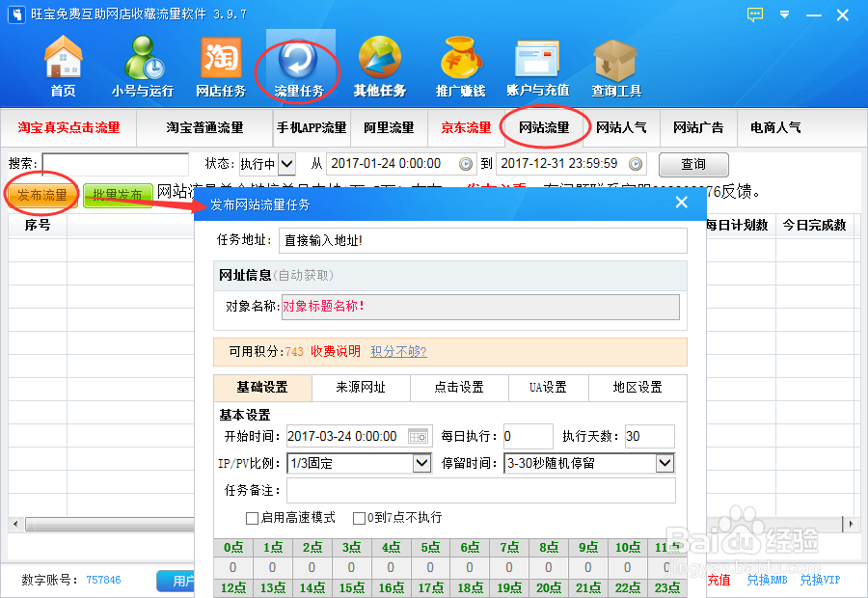Click the 5点 hourly count cell

coord(430,567)
